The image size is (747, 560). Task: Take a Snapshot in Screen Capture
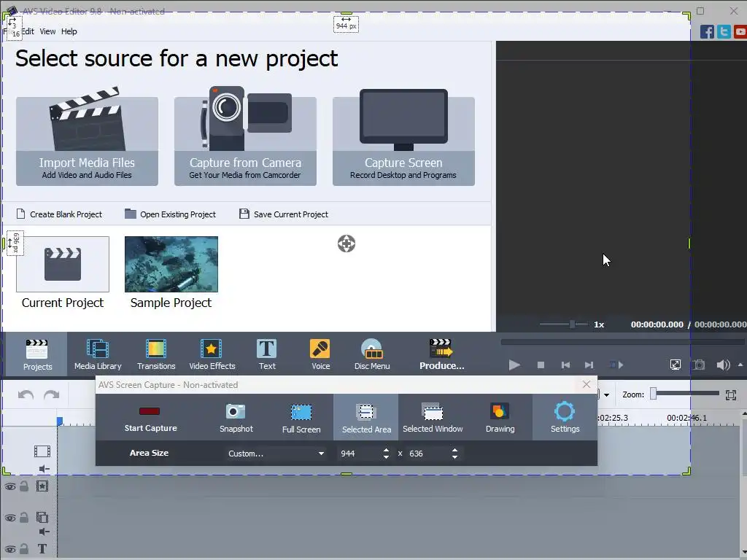236,418
